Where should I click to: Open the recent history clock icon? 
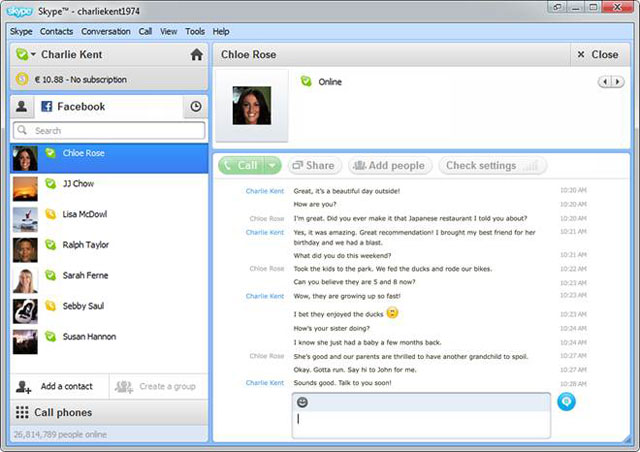pyautogui.click(x=196, y=106)
